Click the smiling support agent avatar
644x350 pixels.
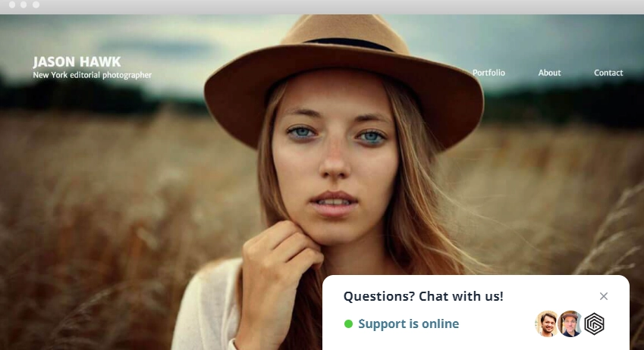pyautogui.click(x=547, y=323)
